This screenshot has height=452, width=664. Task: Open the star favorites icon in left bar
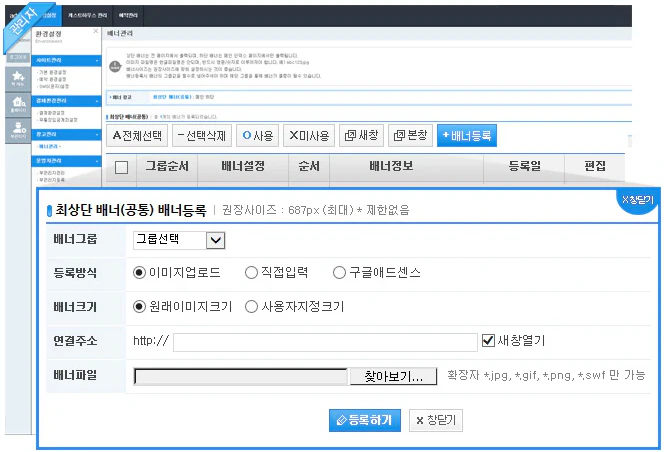tap(18, 78)
